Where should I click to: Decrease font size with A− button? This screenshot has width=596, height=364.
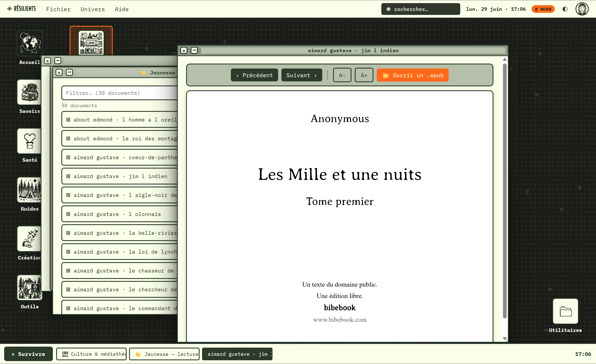342,75
